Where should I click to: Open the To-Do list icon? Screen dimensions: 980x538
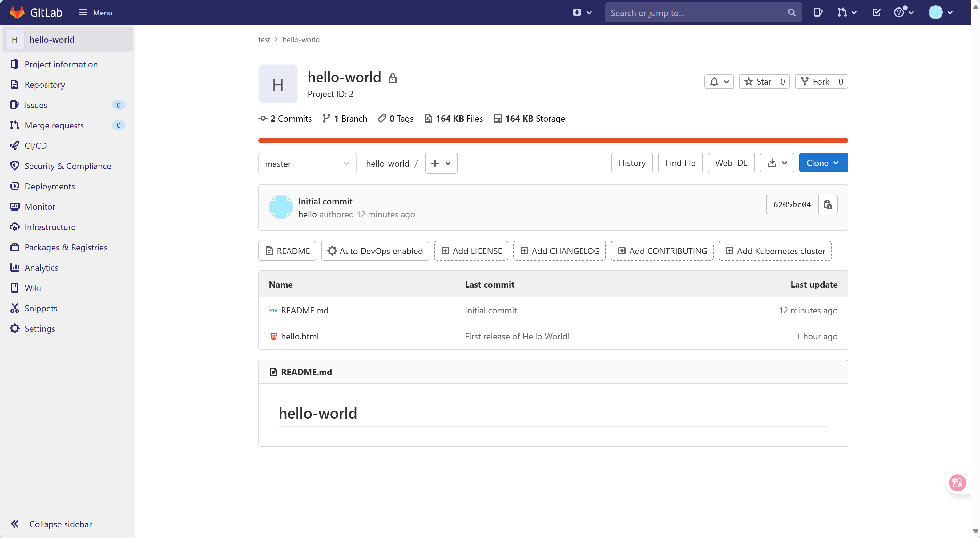pyautogui.click(x=876, y=13)
